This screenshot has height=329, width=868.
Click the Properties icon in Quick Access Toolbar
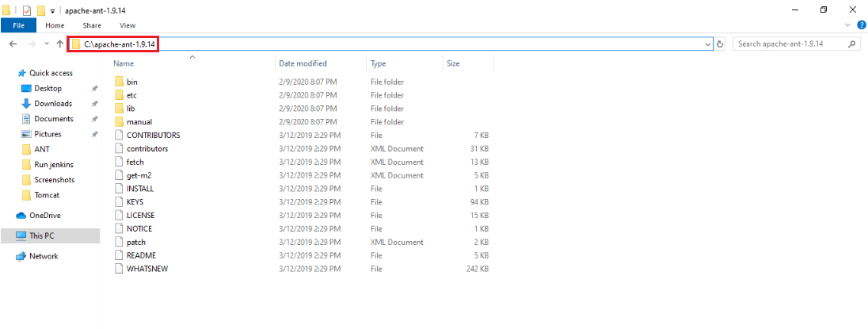point(27,10)
